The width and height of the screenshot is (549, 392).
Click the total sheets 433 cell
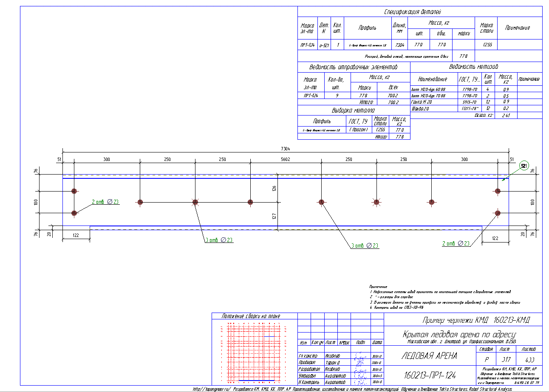pyautogui.click(x=529, y=359)
